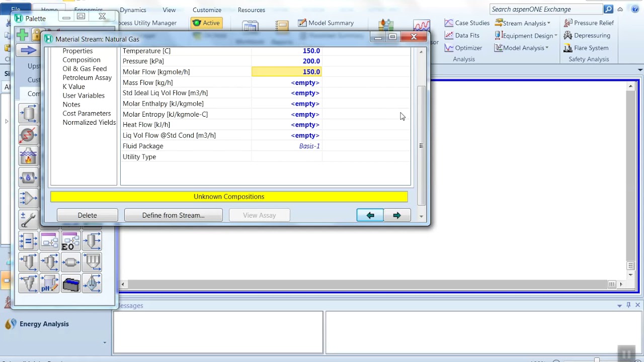Click the Temperature value 150.0 field
Screen dimensions: 644x362
[286, 51]
